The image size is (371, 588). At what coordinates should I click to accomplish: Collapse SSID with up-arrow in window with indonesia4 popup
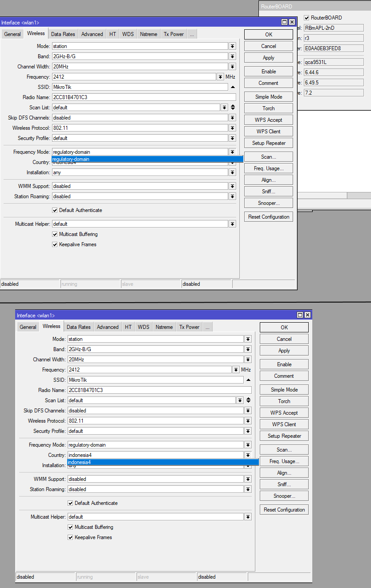(248, 380)
